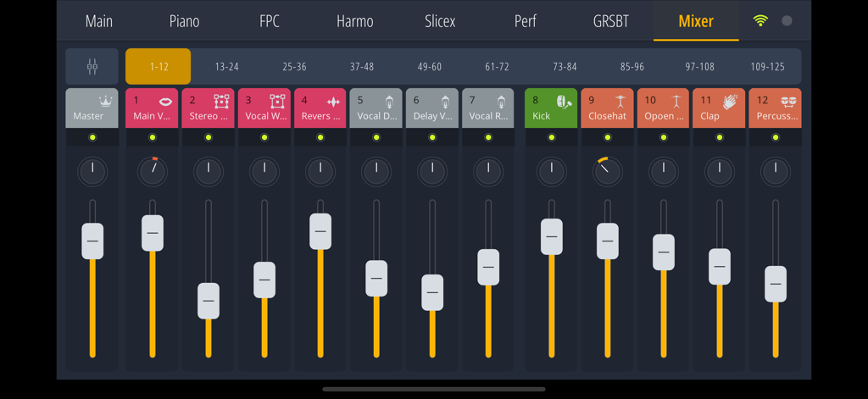The image size is (868, 399).
Task: Mute track 2 Stereo green LED
Action: [x=209, y=137]
